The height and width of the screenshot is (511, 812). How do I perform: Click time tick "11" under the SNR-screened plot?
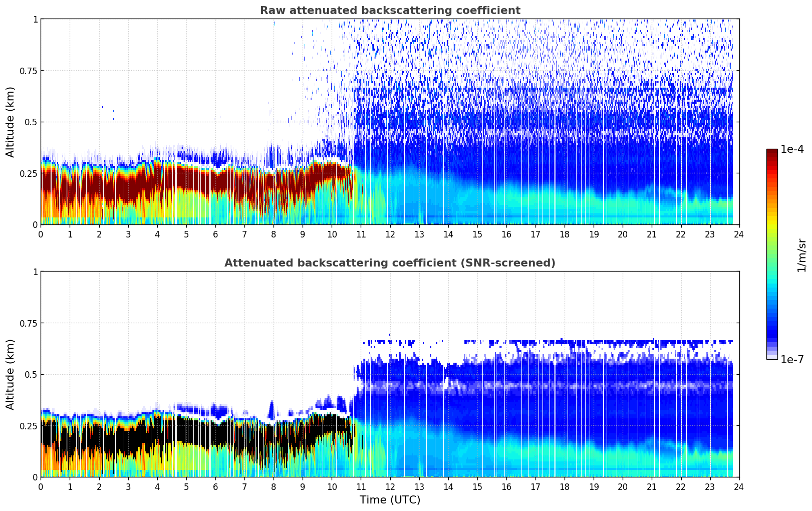[x=361, y=486]
